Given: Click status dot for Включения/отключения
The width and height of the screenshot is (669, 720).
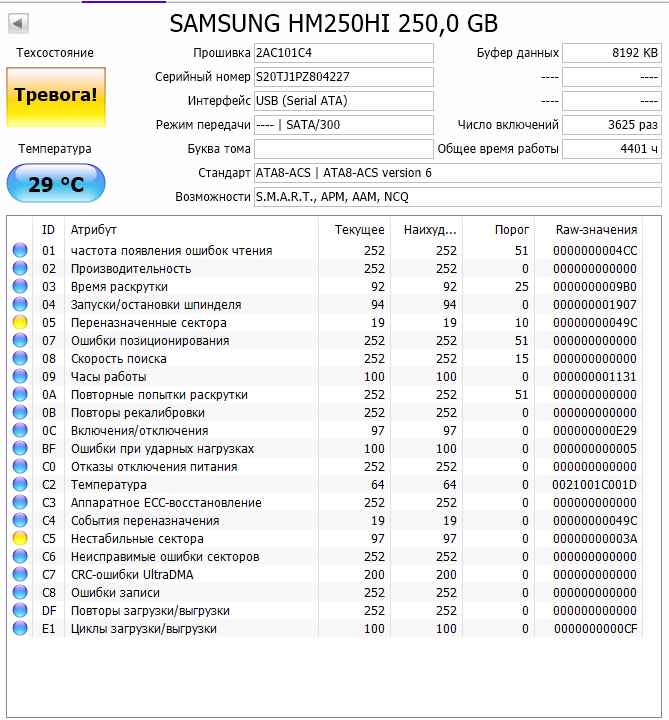Looking at the screenshot, I should click(x=20, y=430).
